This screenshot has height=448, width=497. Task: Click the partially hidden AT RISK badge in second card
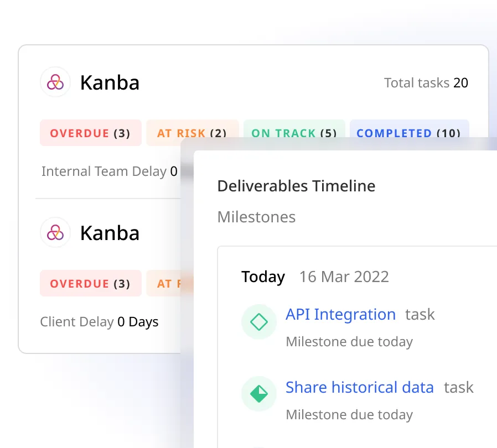[x=164, y=284]
